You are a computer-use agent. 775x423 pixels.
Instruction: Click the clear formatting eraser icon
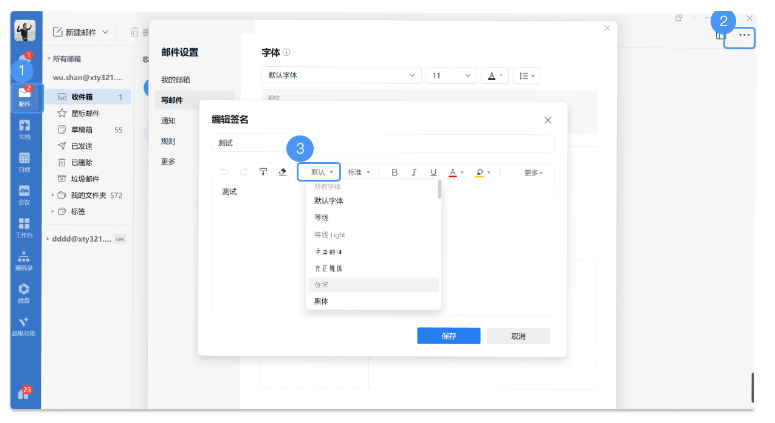click(x=282, y=172)
